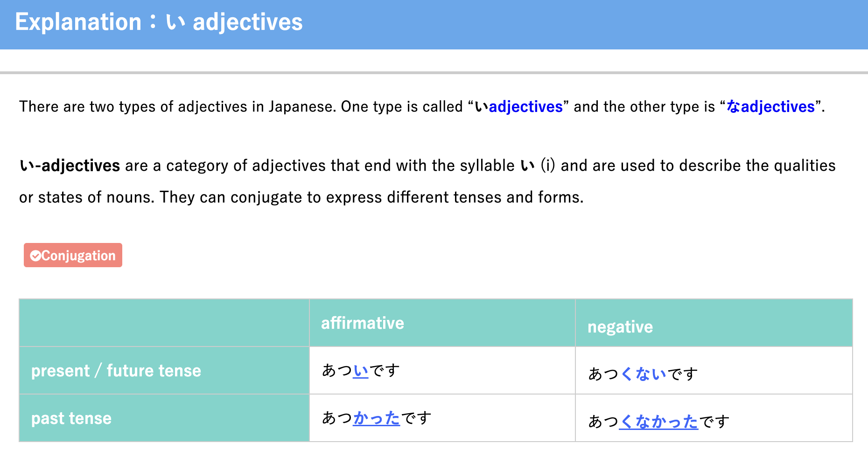Click the bold い-adjectives term in paragraph
The image size is (868, 457).
pyautogui.click(x=70, y=166)
